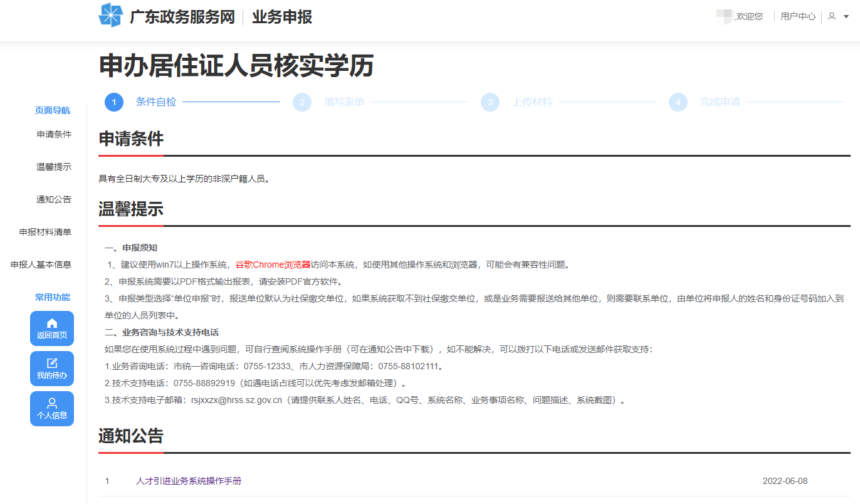Open 用户中心 from the header
The height and width of the screenshot is (504, 860).
pos(797,16)
